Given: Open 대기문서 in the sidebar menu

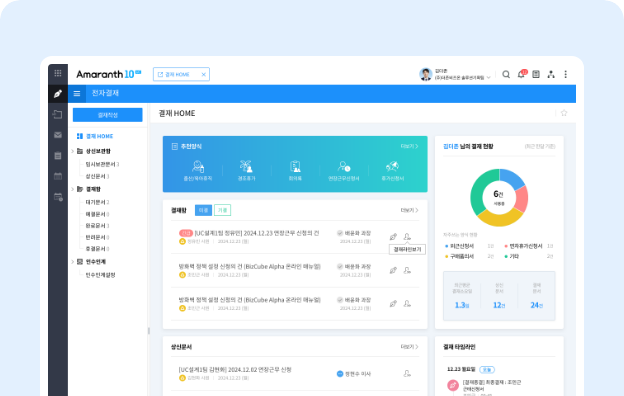Looking at the screenshot, I should coord(98,202).
